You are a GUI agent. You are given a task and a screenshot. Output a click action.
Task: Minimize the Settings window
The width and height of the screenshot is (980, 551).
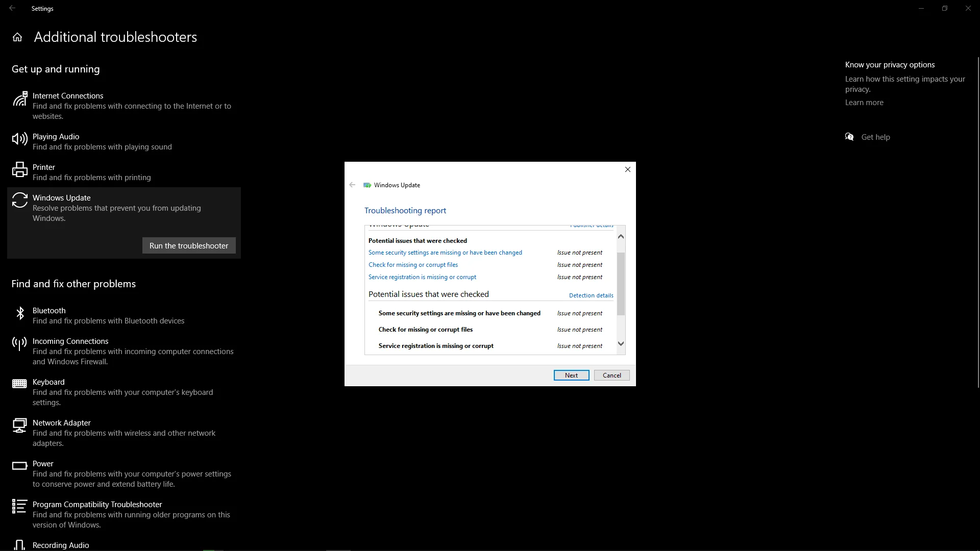pos(921,8)
